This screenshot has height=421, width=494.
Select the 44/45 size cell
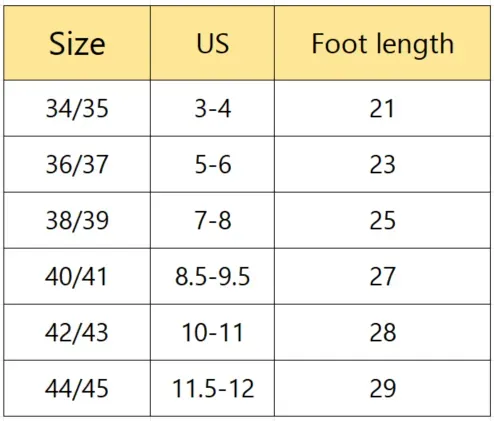[77, 388]
